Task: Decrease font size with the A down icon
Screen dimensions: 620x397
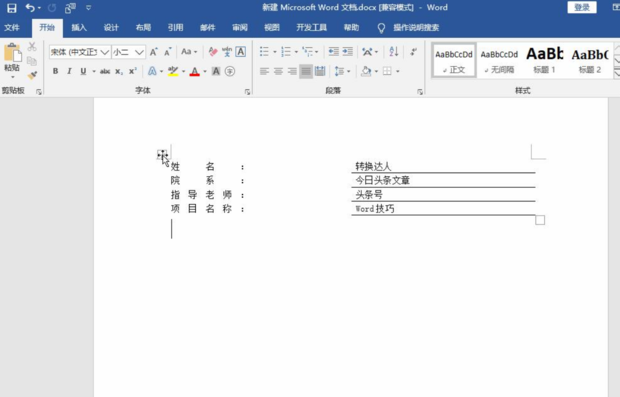Action: tap(168, 52)
